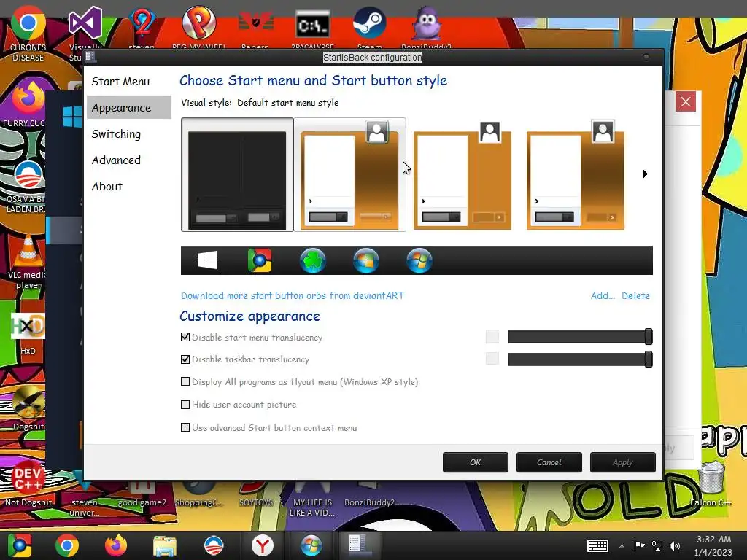
Task: Choose the Chrome-style start orb
Action: point(260,260)
